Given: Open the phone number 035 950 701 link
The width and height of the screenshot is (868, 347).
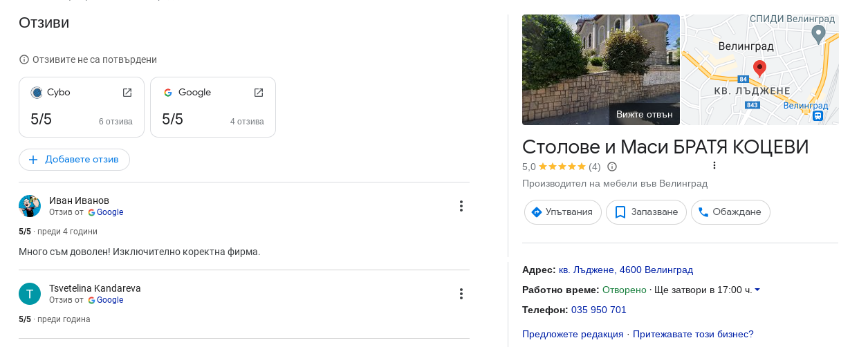Looking at the screenshot, I should click(599, 310).
